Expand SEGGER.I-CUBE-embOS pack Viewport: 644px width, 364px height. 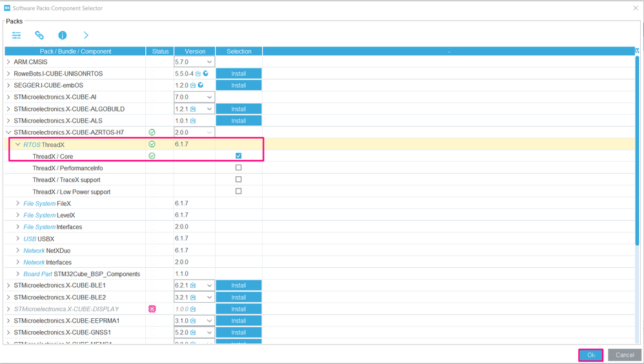[8, 85]
